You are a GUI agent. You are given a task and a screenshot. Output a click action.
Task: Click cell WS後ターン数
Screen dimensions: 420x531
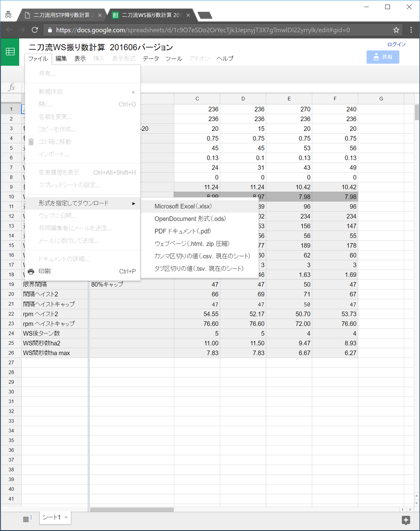55,334
